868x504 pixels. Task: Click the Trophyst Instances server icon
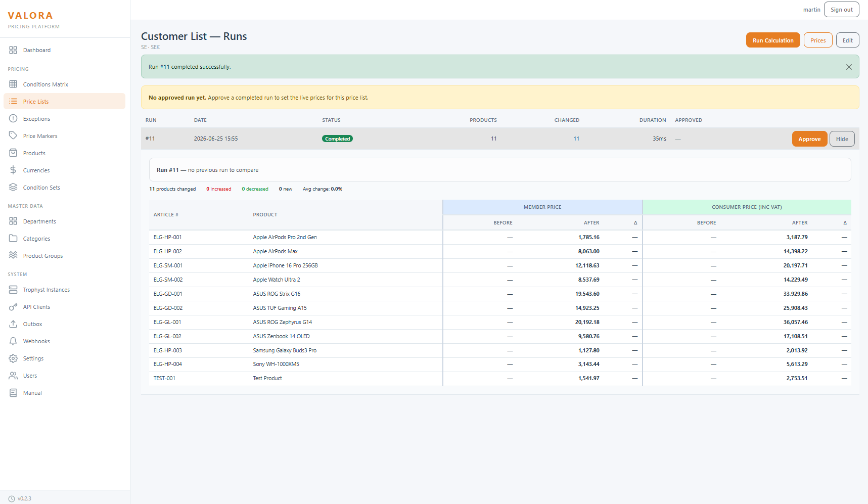13,290
